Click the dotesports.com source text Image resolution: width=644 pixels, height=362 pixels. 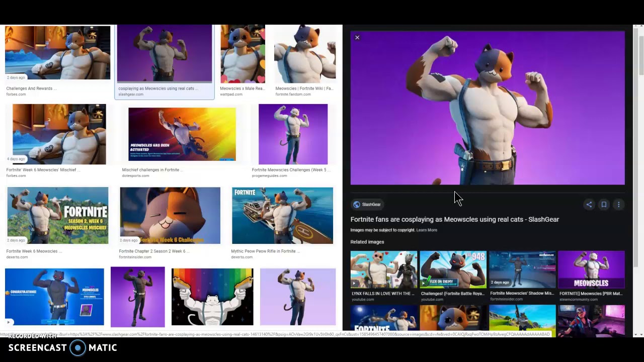click(135, 176)
